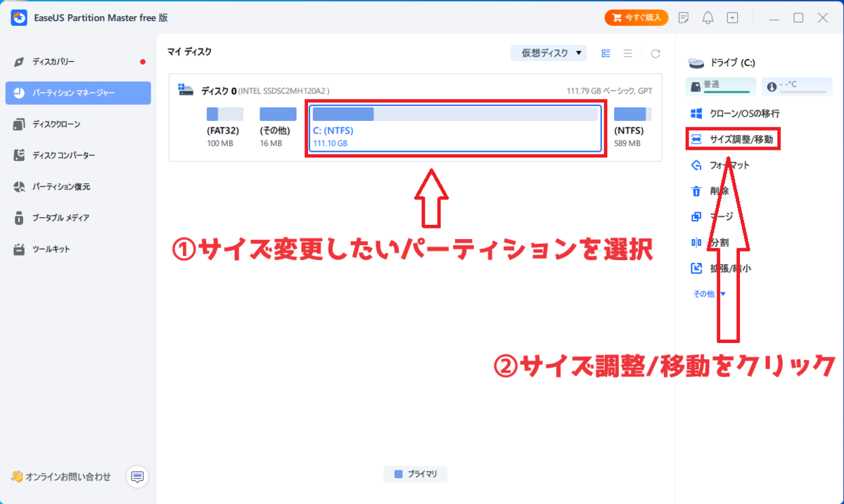Screen dimensions: 844x504
Task: Click the format arrow icon
Action: click(696, 165)
